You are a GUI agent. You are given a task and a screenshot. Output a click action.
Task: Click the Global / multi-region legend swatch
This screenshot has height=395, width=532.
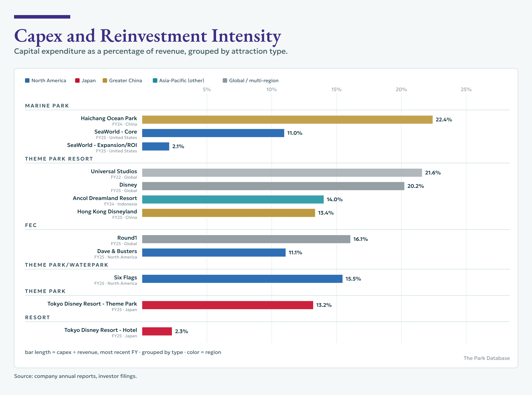tap(225, 81)
